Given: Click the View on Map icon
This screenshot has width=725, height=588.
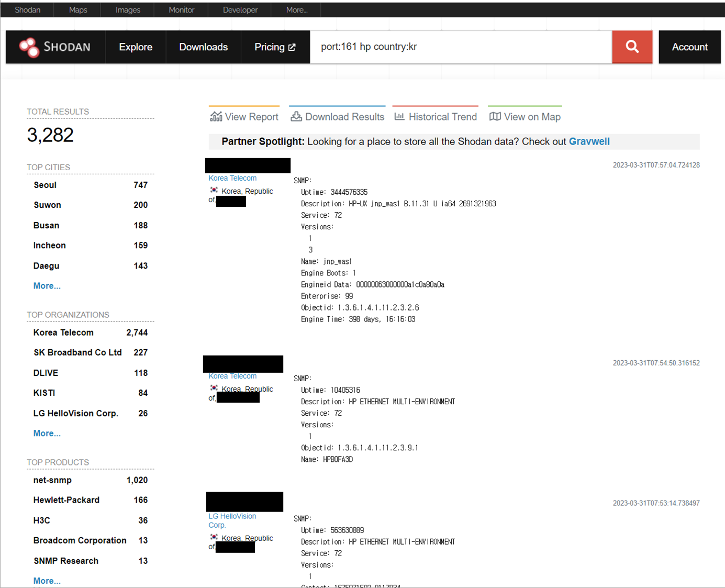Looking at the screenshot, I should [495, 116].
